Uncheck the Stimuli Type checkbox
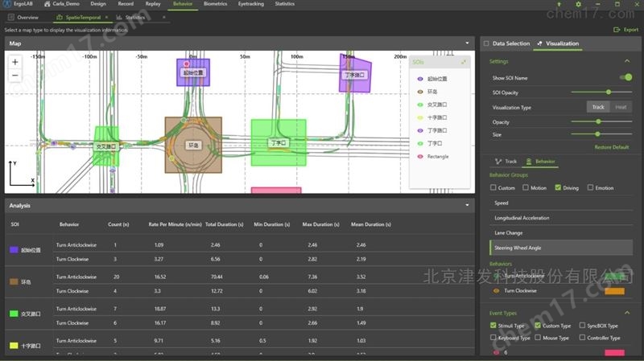Image resolution: width=644 pixels, height=361 pixels. pos(493,326)
